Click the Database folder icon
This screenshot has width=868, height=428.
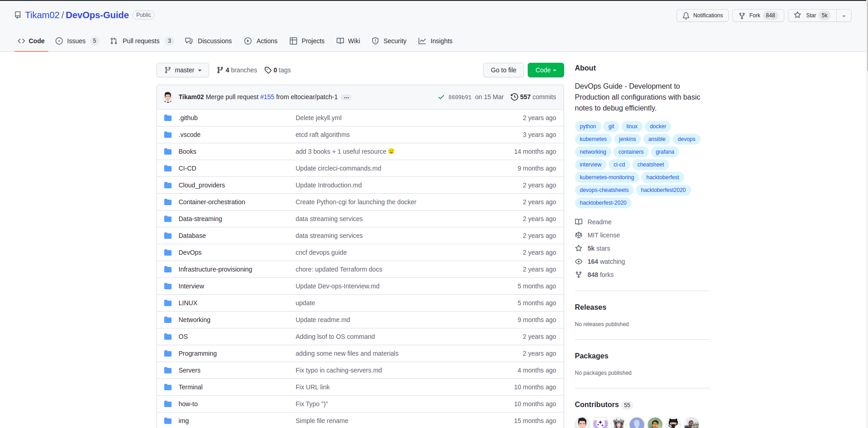(x=168, y=236)
